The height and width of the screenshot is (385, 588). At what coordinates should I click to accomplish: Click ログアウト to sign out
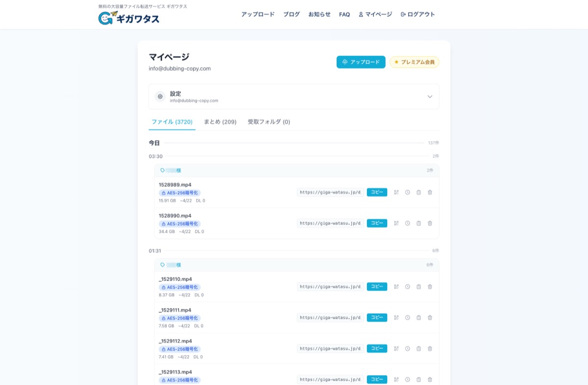pos(418,15)
